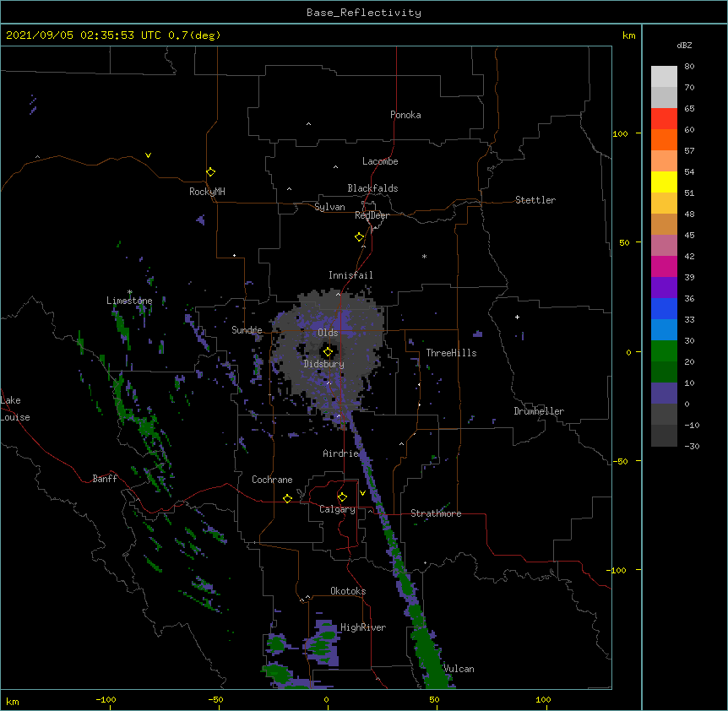Screen dimensions: 728x711
Task: Click the white plus marker north of Drumheller
Action: [x=517, y=317]
